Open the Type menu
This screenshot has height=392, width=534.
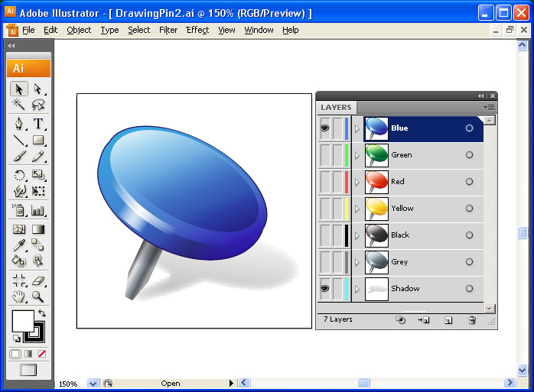point(109,30)
